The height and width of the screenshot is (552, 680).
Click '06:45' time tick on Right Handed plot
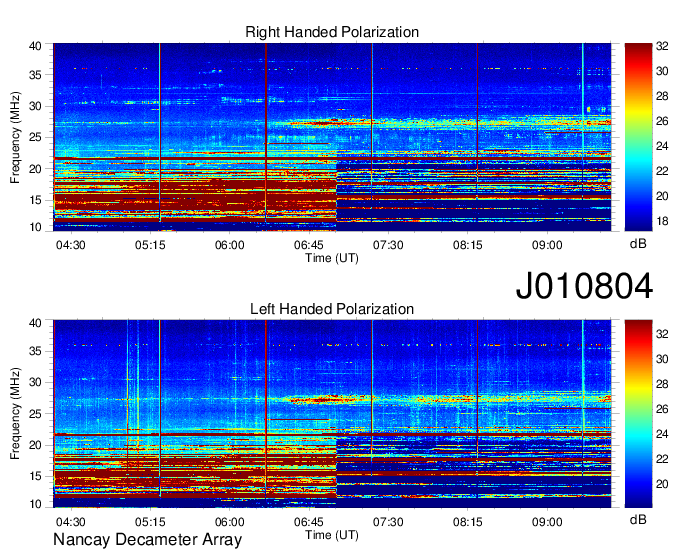309,245
